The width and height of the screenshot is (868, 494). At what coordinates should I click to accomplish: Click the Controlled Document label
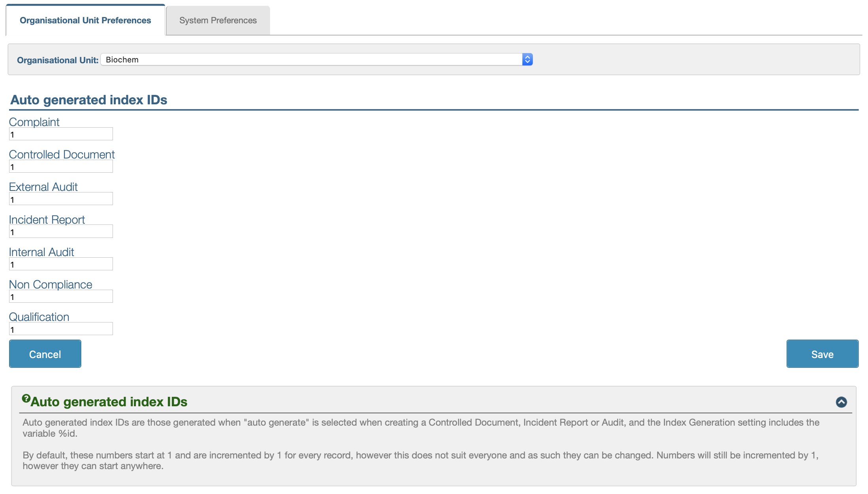[x=62, y=155]
